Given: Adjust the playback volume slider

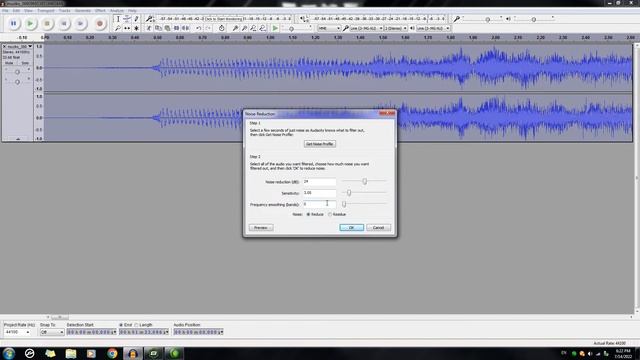Looking at the screenshot, I should [533, 19].
